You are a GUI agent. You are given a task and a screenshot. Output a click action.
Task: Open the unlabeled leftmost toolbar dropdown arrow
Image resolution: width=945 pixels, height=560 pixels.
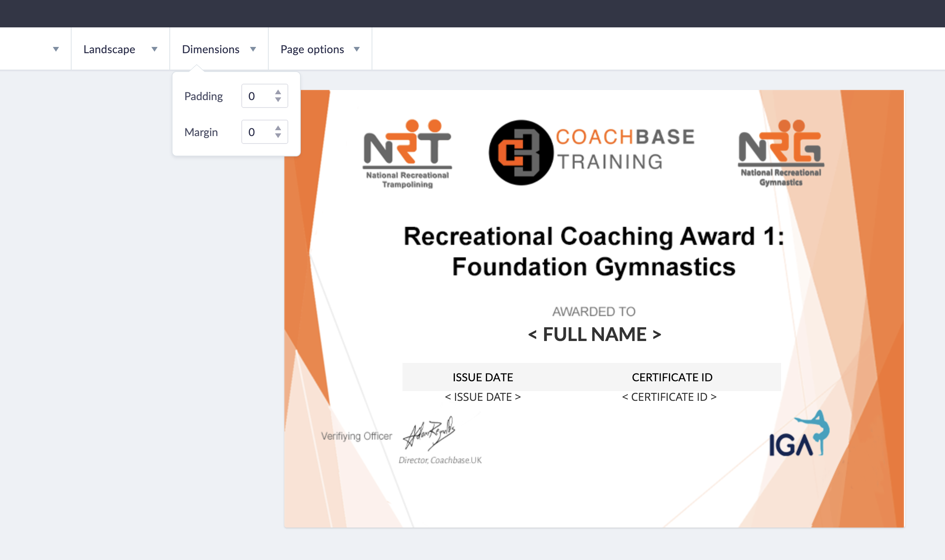(56, 49)
